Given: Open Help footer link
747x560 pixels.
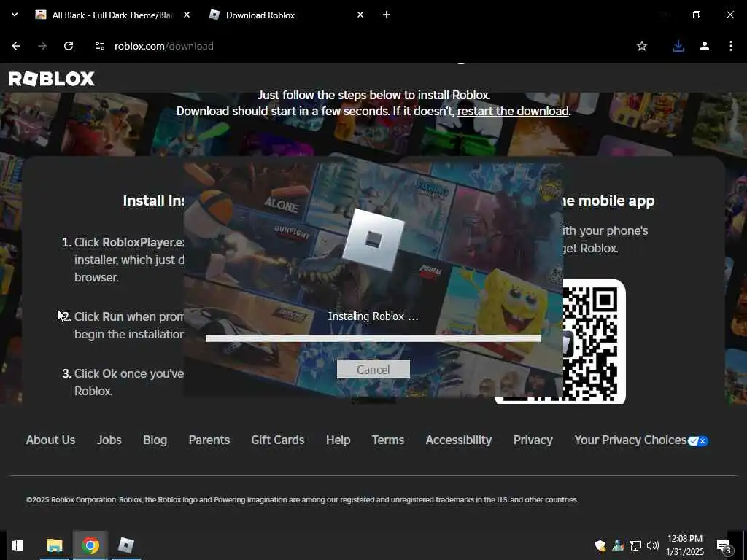Looking at the screenshot, I should tap(338, 440).
